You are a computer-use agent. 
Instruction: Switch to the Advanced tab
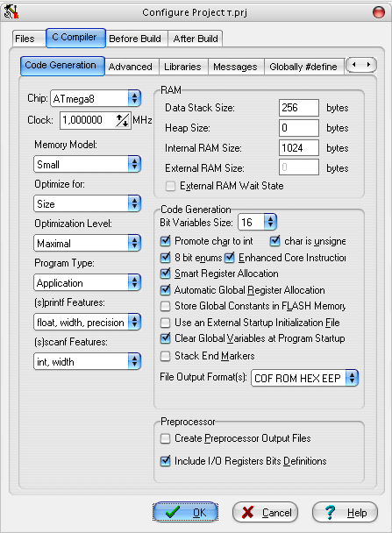click(130, 67)
